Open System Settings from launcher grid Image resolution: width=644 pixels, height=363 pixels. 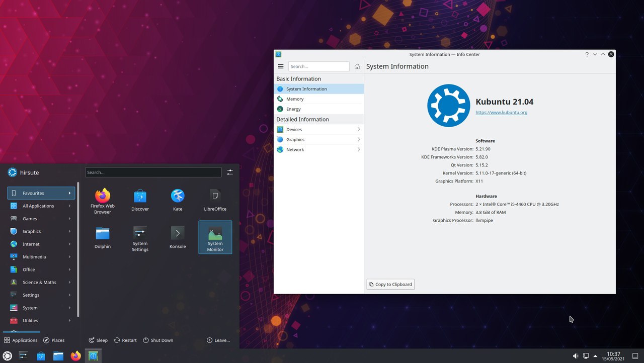[x=140, y=238]
